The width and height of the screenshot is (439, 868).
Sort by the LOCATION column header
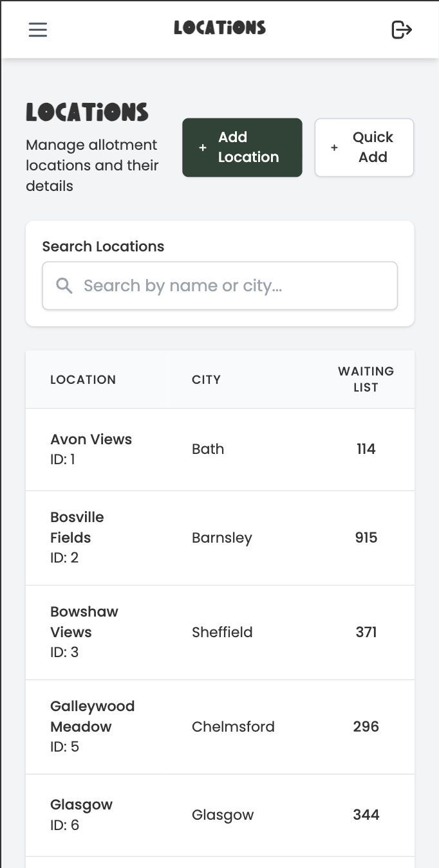(x=83, y=379)
